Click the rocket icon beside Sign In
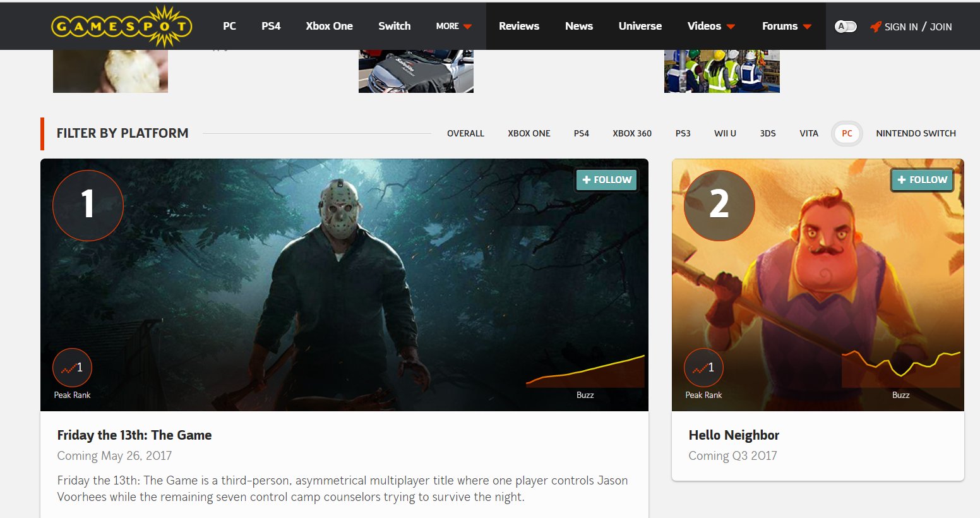Image resolution: width=980 pixels, height=518 pixels. point(875,27)
